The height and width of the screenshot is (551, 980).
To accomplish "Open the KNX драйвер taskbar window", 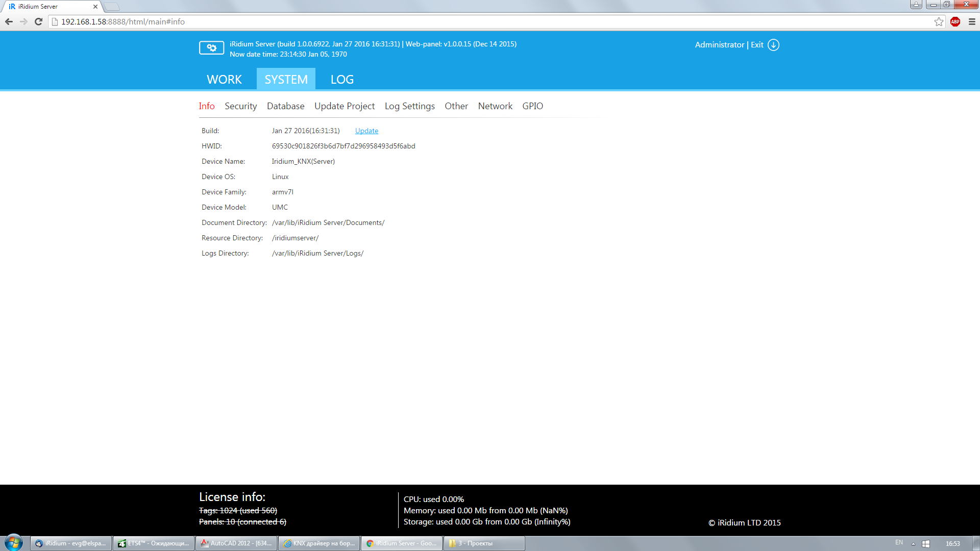I will (319, 543).
